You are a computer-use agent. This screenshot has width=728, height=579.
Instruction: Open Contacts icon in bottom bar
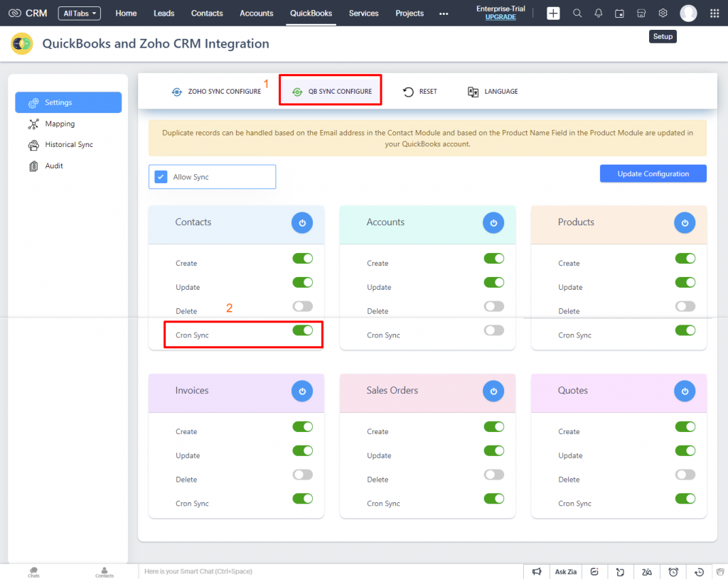click(105, 572)
